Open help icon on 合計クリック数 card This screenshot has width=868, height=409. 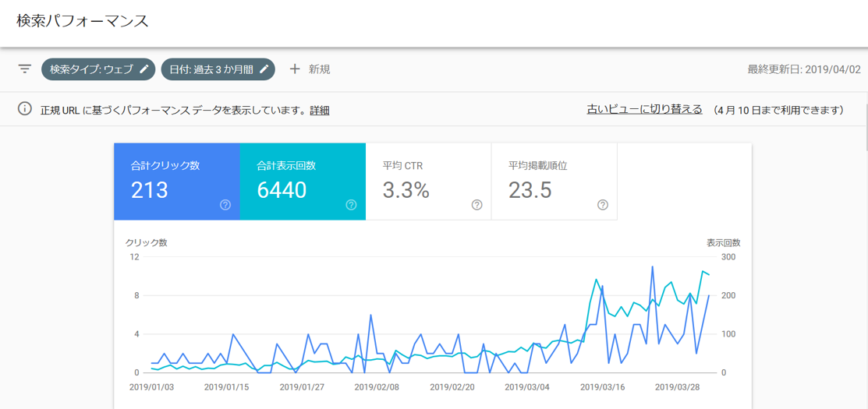click(x=225, y=205)
